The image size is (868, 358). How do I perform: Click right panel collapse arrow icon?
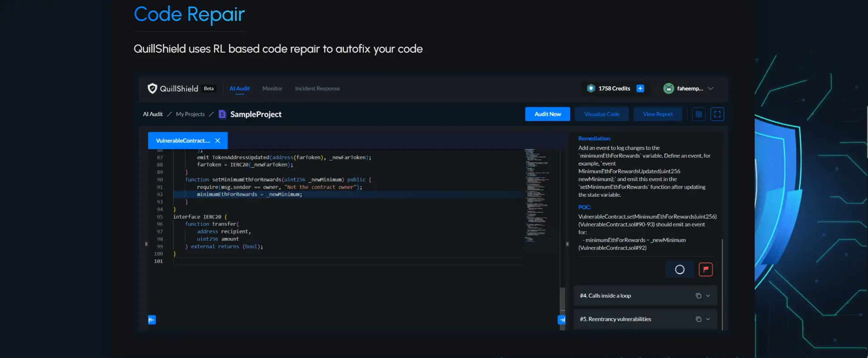click(562, 320)
